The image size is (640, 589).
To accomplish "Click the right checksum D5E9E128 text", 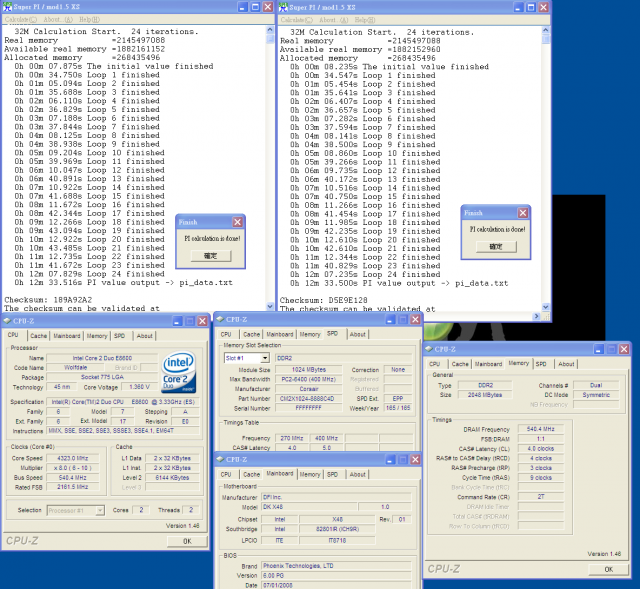I will coord(348,300).
